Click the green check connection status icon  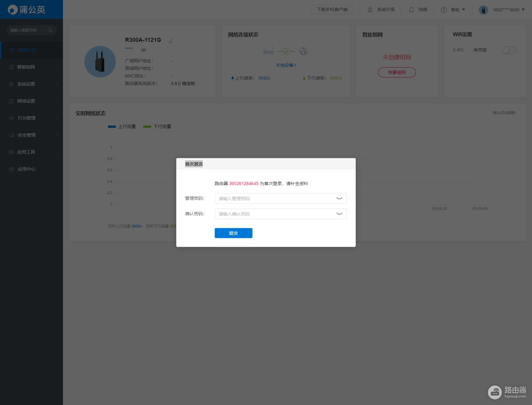[286, 51]
